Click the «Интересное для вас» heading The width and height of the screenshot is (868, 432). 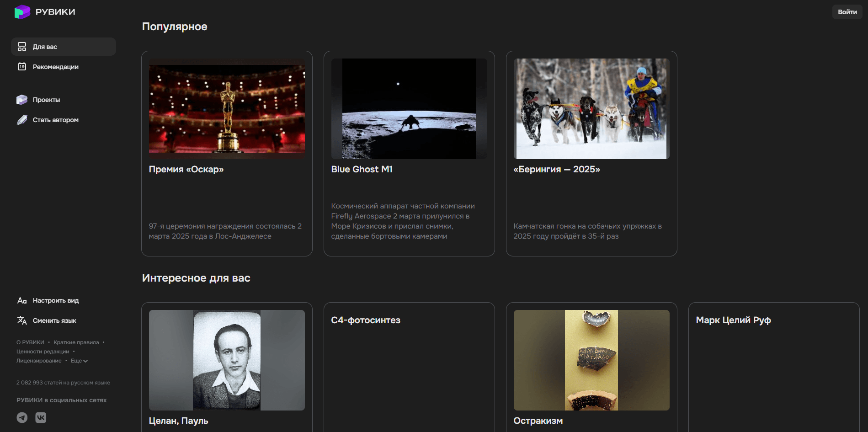pyautogui.click(x=196, y=278)
